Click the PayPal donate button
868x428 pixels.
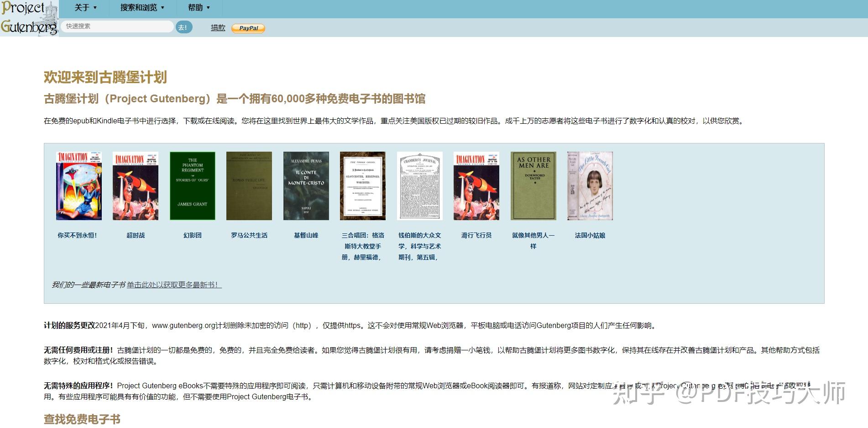pyautogui.click(x=248, y=28)
